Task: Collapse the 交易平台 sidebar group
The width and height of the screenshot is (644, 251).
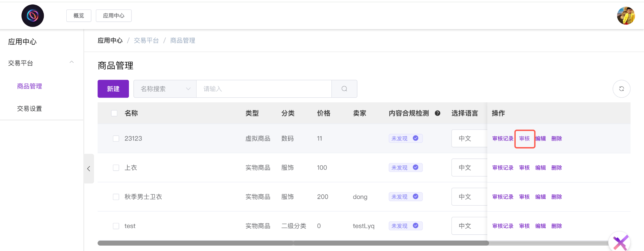Action: tap(72, 62)
